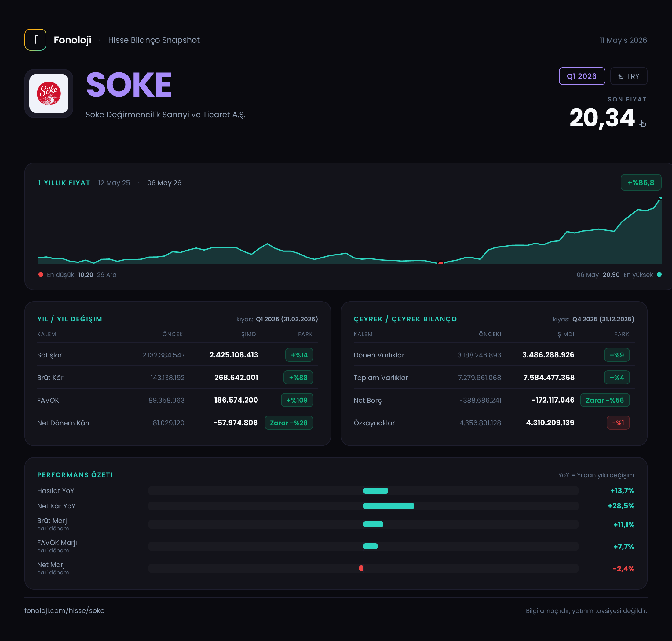Click the +7,7% FAVÖK Marjı figure
The width and height of the screenshot is (672, 641).
point(623,546)
